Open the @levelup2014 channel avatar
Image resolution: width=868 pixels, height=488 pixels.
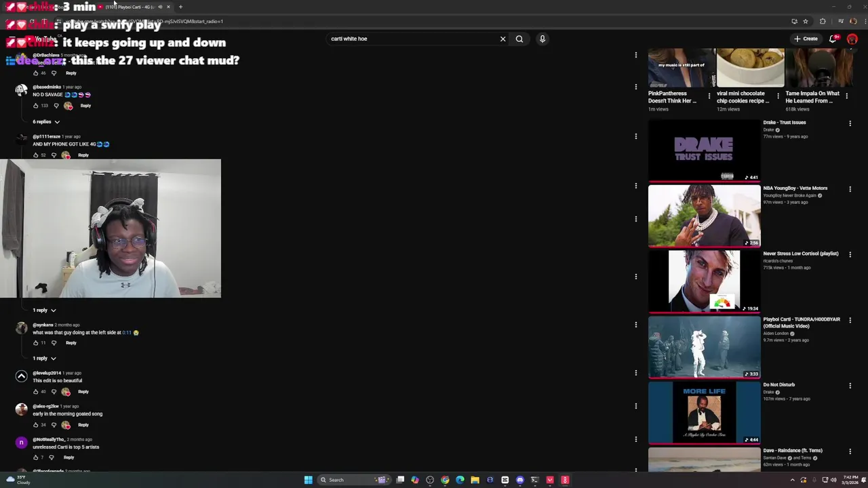[x=21, y=376]
